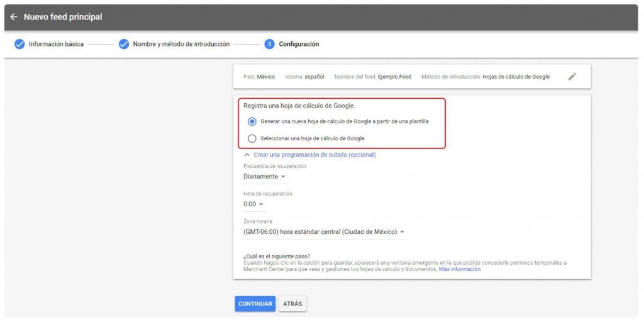
Task: Click Nombre del feed: Ejemplo Feed text
Action: coord(372,77)
